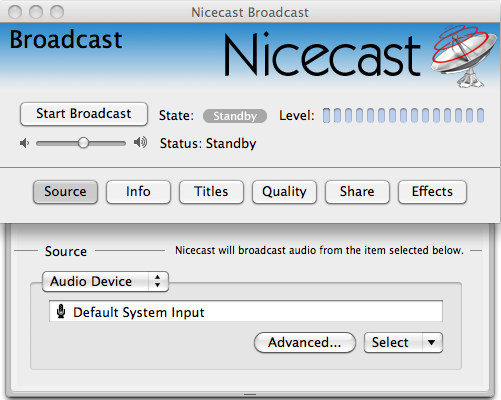Open the Audio Device source dropdown

105,282
